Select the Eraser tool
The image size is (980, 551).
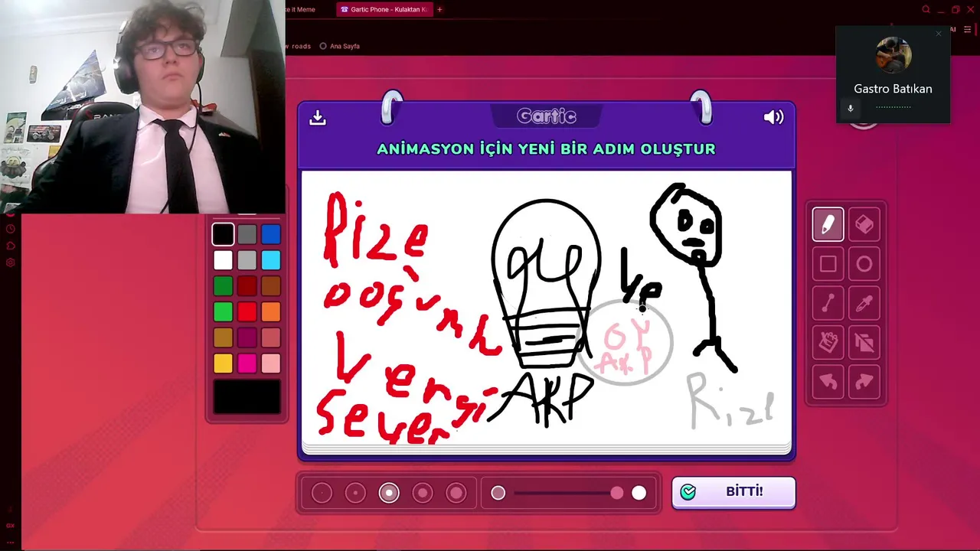click(864, 224)
